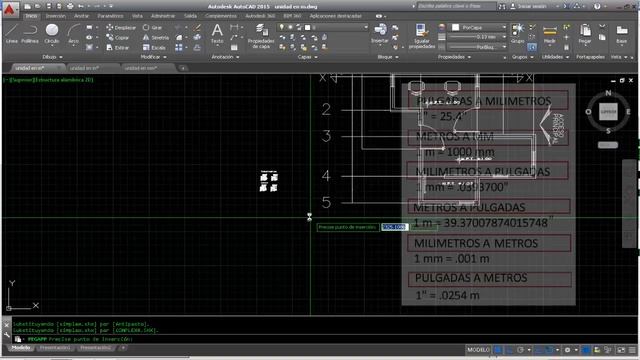
Task: Expand the Dibujo panel
Action: pos(53,57)
